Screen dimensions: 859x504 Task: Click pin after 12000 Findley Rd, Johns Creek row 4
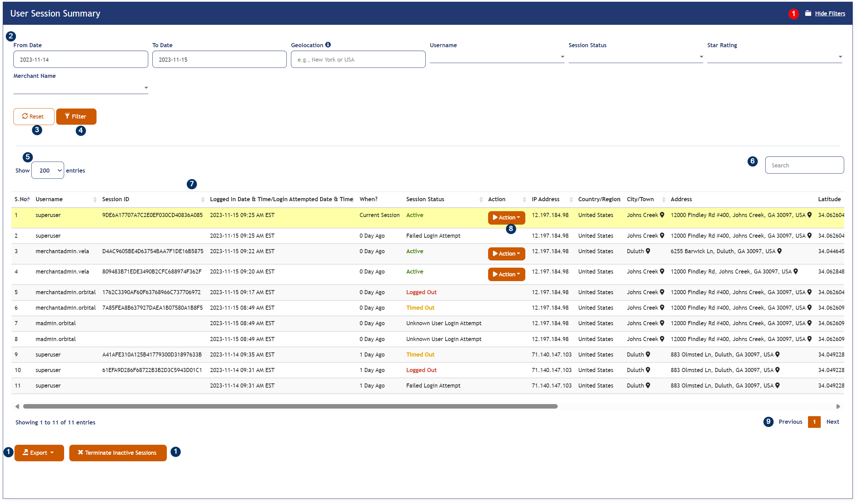(796, 271)
